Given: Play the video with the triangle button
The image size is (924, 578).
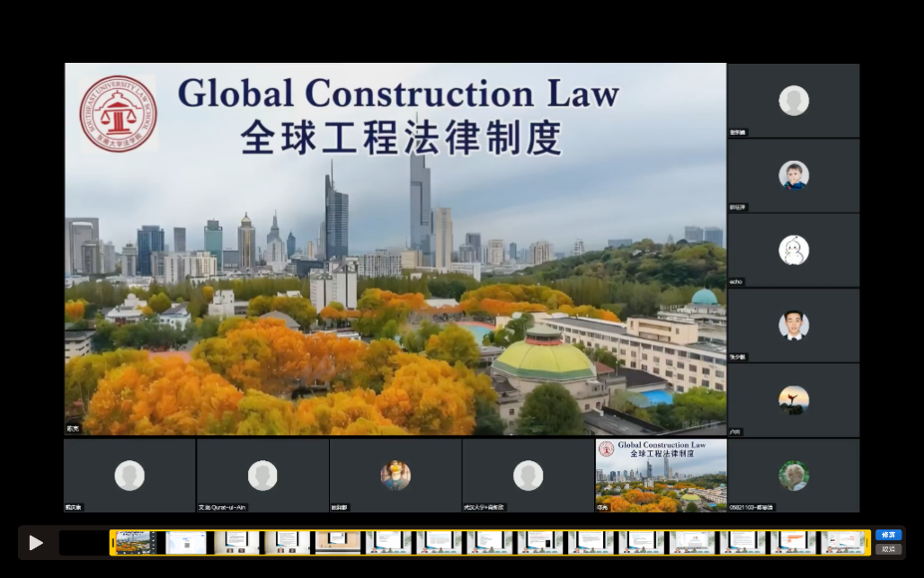Looking at the screenshot, I should [36, 543].
